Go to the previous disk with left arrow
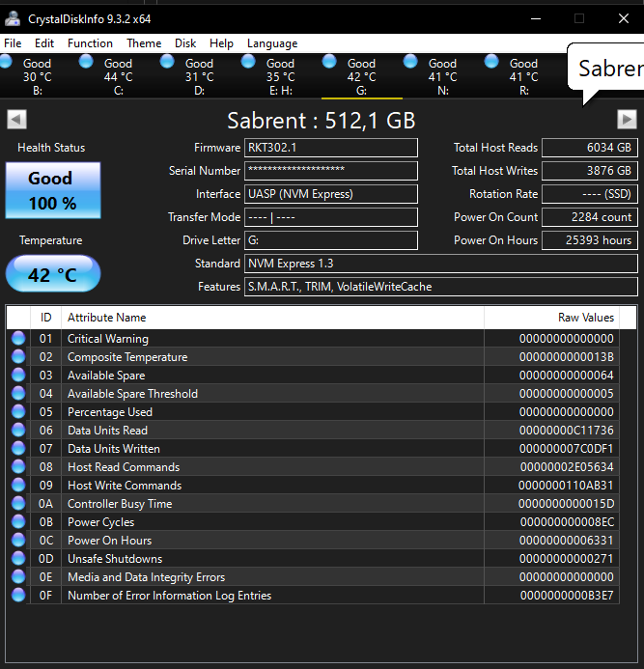 point(16,119)
